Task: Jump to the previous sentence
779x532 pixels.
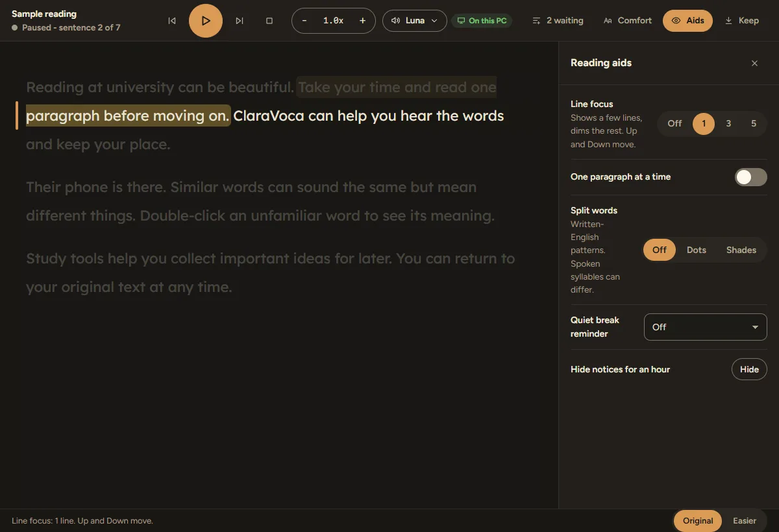Action: tap(172, 21)
